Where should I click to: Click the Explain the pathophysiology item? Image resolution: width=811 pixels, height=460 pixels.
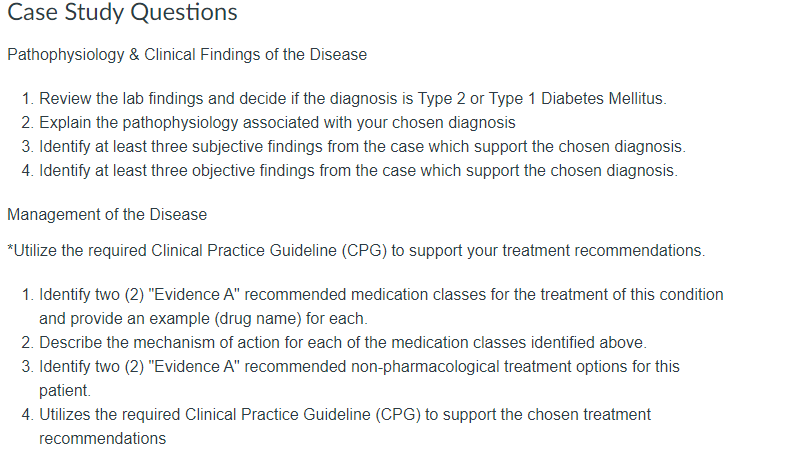tap(277, 123)
